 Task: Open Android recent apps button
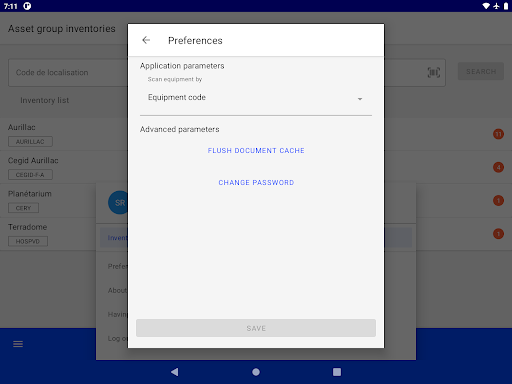(337, 372)
